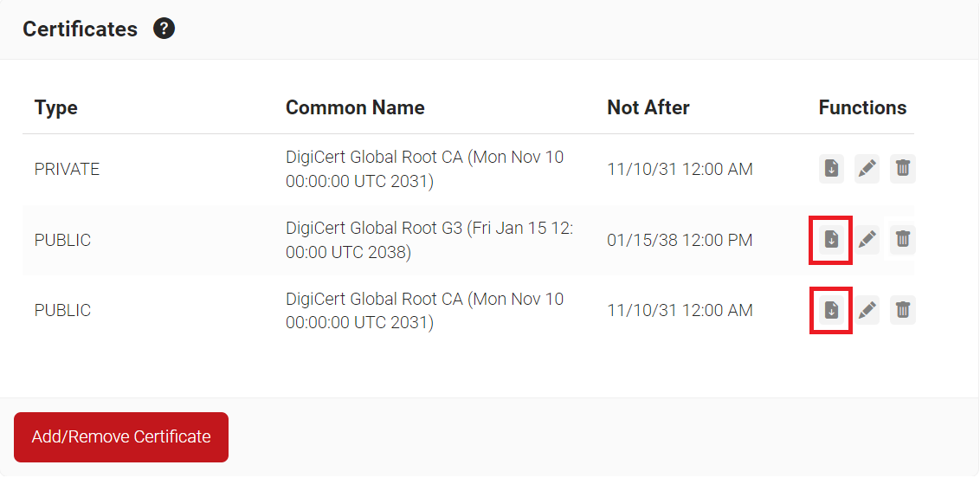980x478 pixels.
Task: Select the PRIVATE row's DigiCert Global Root CA name
Action: tap(424, 169)
